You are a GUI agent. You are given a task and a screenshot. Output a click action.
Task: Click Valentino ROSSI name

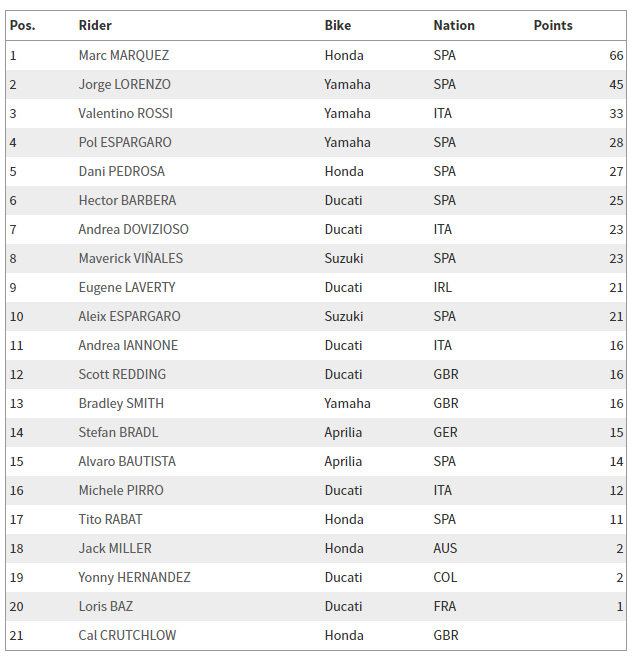pos(125,113)
